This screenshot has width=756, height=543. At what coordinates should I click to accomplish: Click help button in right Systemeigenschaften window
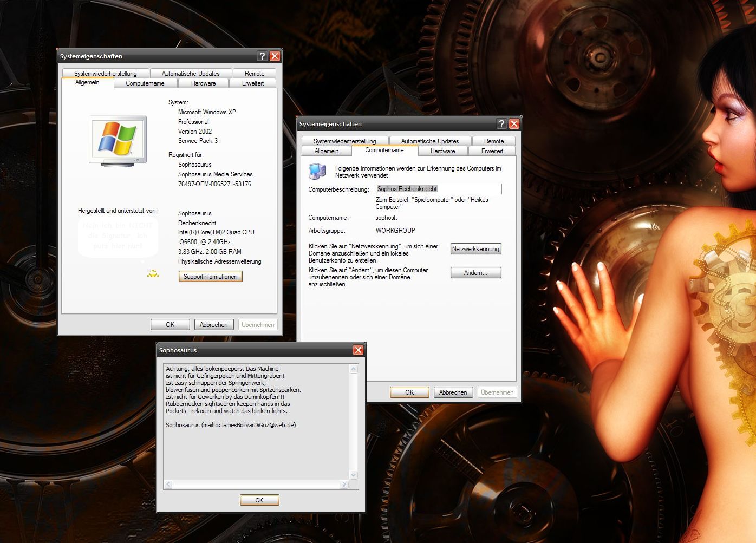click(501, 123)
